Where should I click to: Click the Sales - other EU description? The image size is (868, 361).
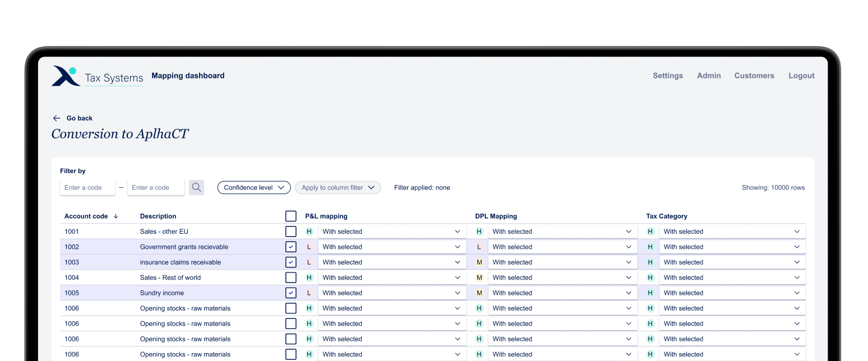(164, 232)
